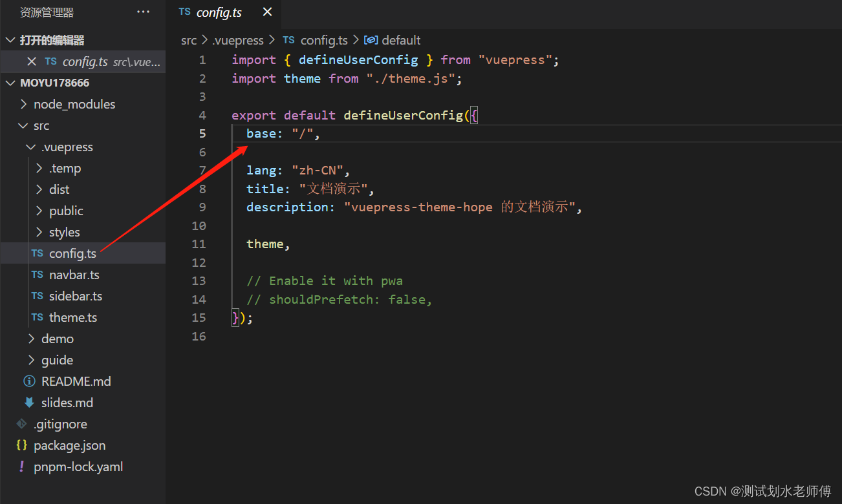Open navbar.ts from the file tree

pyautogui.click(x=83, y=275)
